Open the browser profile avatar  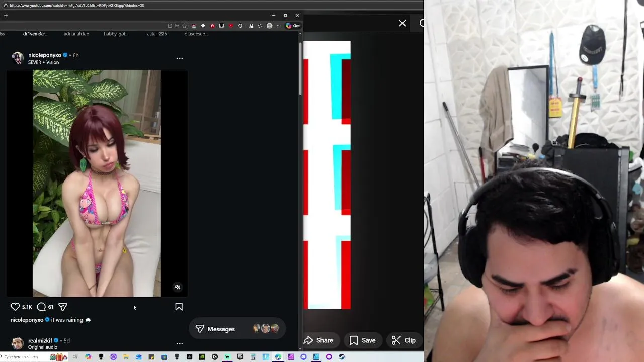[x=270, y=26]
